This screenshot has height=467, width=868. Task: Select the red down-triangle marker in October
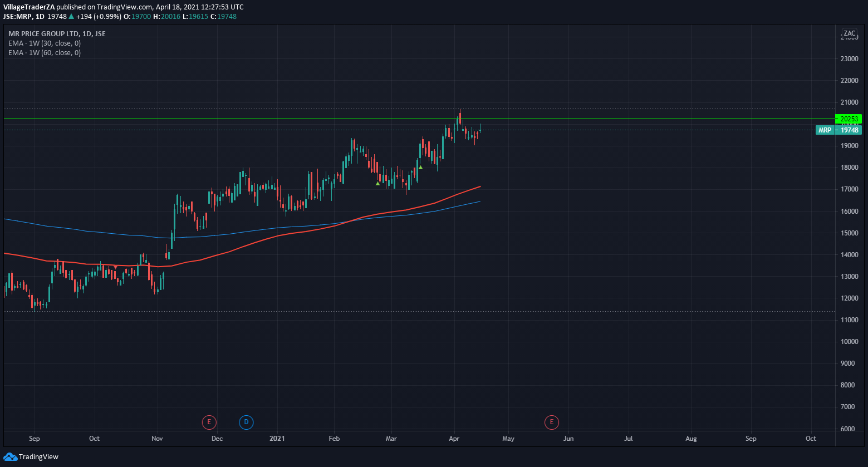[115, 267]
